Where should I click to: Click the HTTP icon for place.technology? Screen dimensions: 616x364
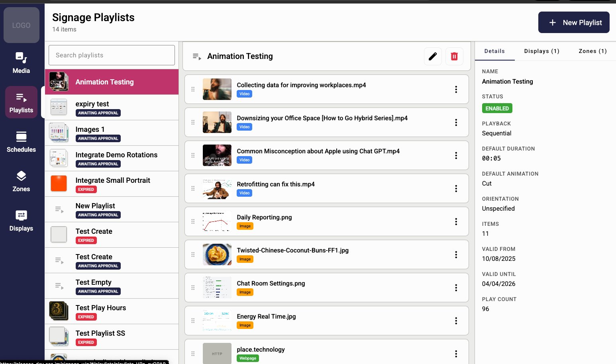(217, 353)
